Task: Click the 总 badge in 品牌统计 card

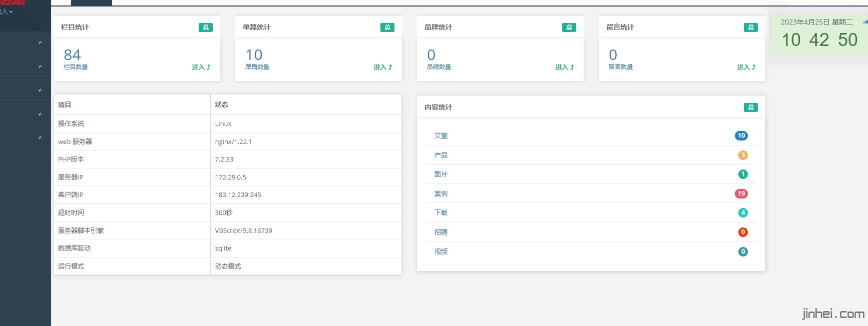Action: point(569,27)
